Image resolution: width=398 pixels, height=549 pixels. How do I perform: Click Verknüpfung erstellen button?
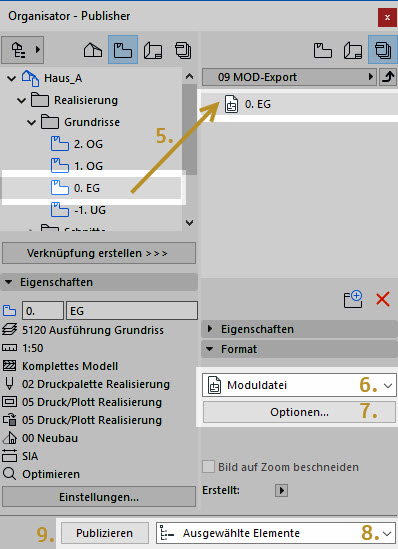click(x=99, y=253)
